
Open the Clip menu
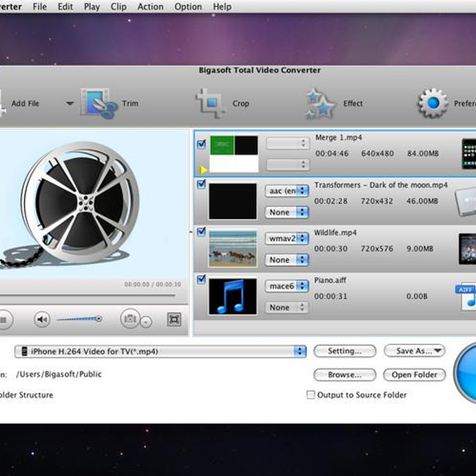coord(118,7)
